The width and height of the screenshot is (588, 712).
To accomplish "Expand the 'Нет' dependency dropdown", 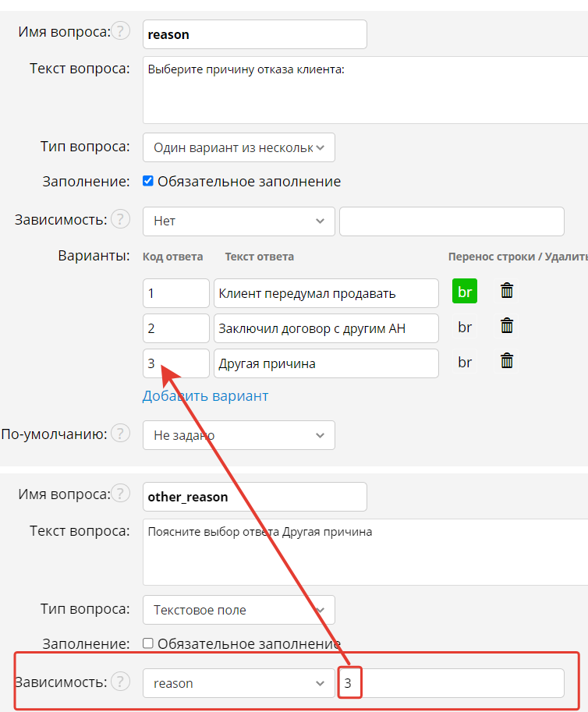I will tap(239, 221).
